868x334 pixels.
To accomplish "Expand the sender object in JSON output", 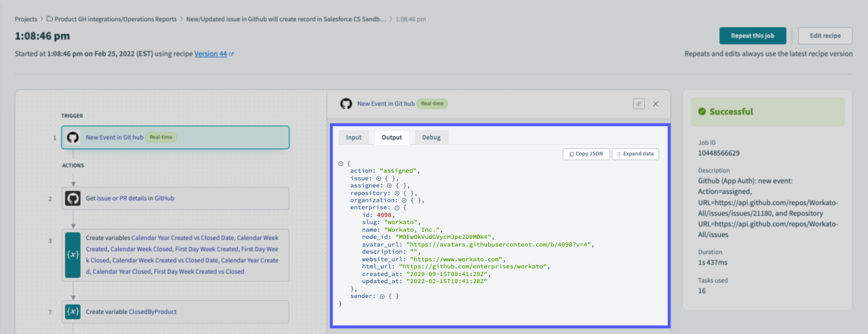I will click(x=382, y=296).
